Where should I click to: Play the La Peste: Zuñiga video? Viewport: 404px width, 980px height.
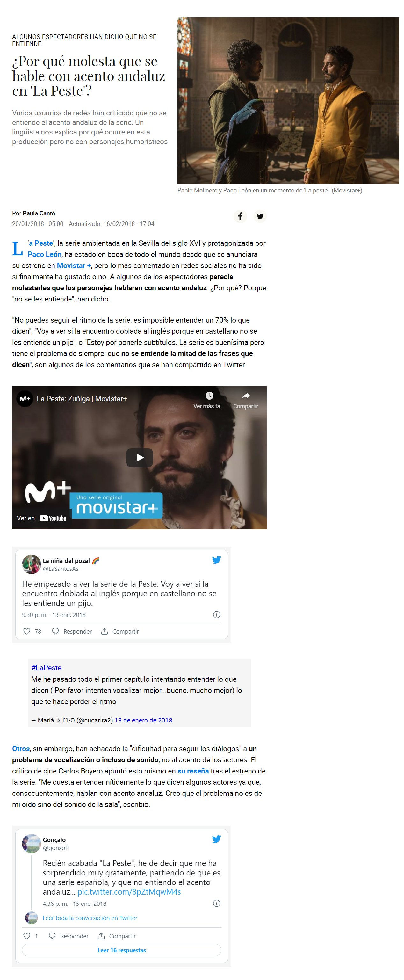[140, 457]
